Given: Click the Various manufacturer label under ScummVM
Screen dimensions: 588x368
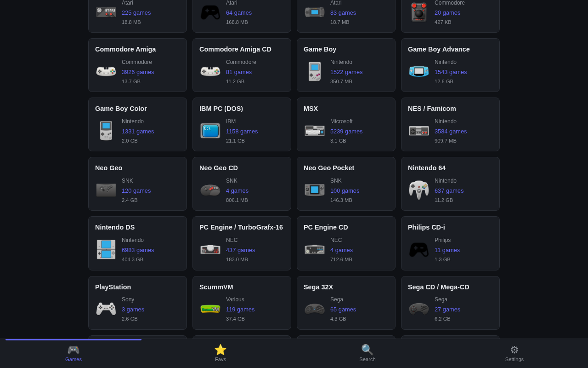Looking at the screenshot, I should pyautogui.click(x=235, y=299).
